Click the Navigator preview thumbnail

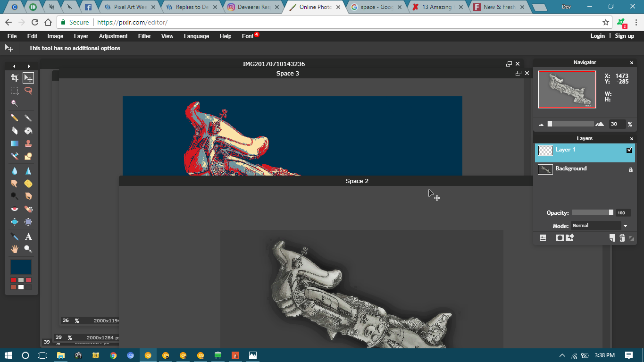coord(567,90)
